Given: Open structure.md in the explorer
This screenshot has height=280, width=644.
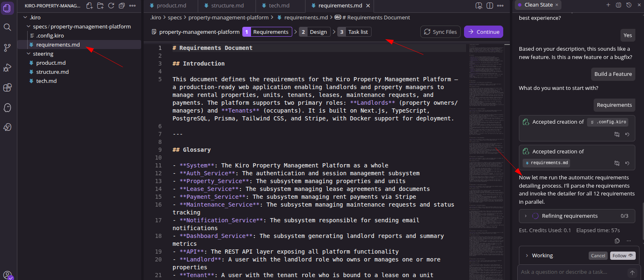Looking at the screenshot, I should coord(52,72).
